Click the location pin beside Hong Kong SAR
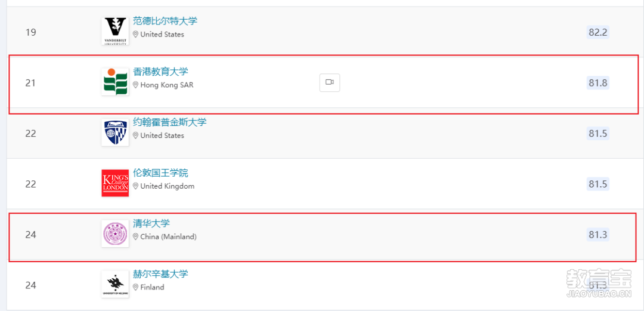Image resolution: width=644 pixels, height=311 pixels. (135, 85)
